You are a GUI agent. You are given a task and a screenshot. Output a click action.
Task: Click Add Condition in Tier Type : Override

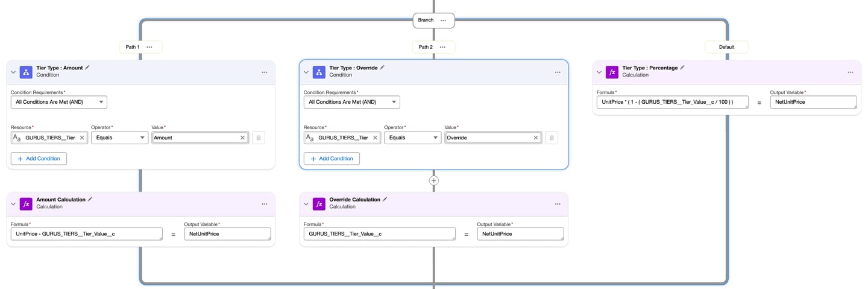coord(332,159)
